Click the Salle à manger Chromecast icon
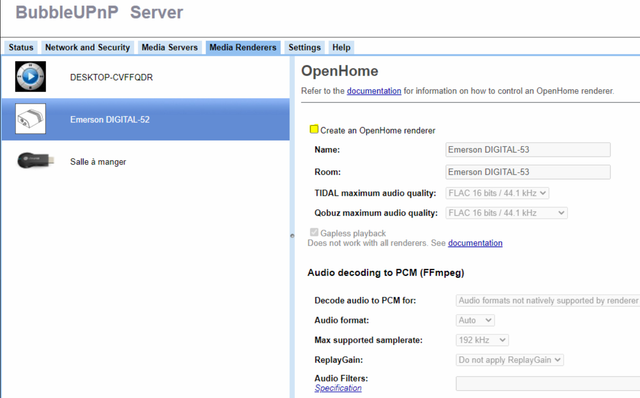This screenshot has width=640, height=398. coord(36,160)
